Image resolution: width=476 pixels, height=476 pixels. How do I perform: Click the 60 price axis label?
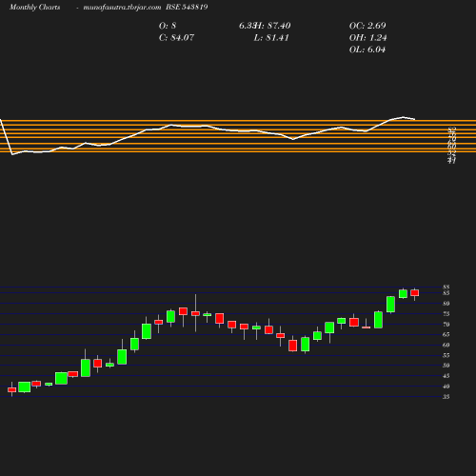[446, 345]
